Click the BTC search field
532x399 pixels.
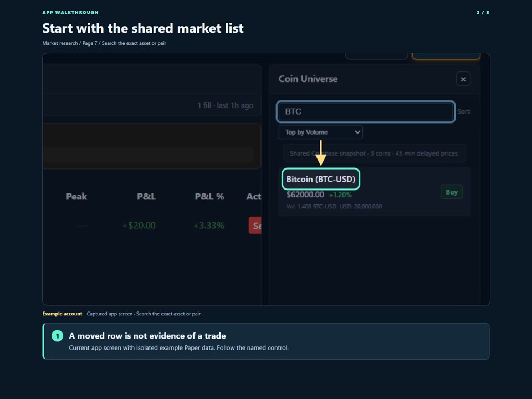[365, 111]
